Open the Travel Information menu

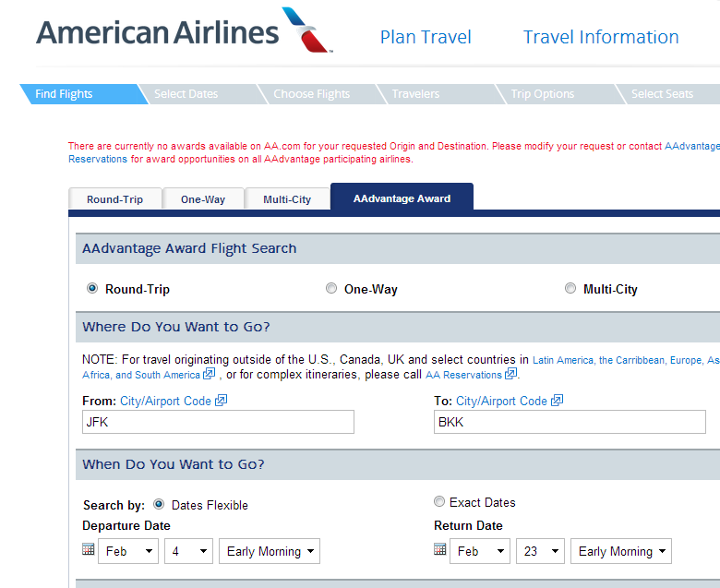click(x=601, y=37)
